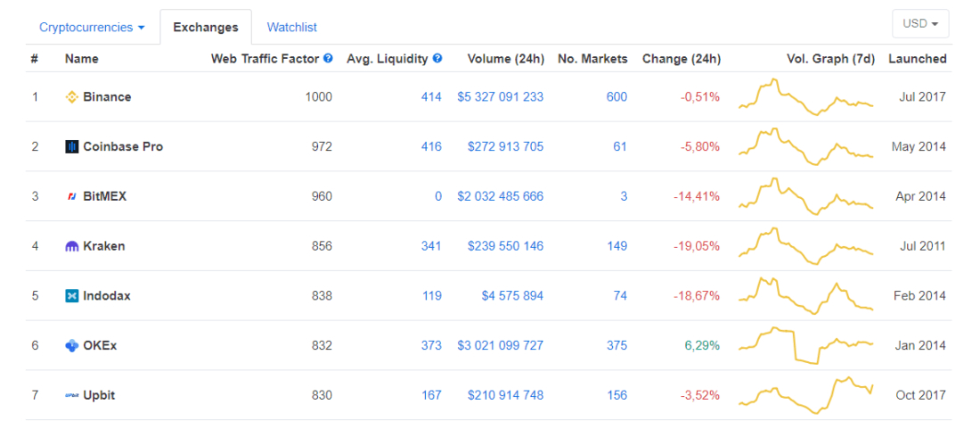Click Coinbase Pro liquidity value 416

(x=431, y=146)
